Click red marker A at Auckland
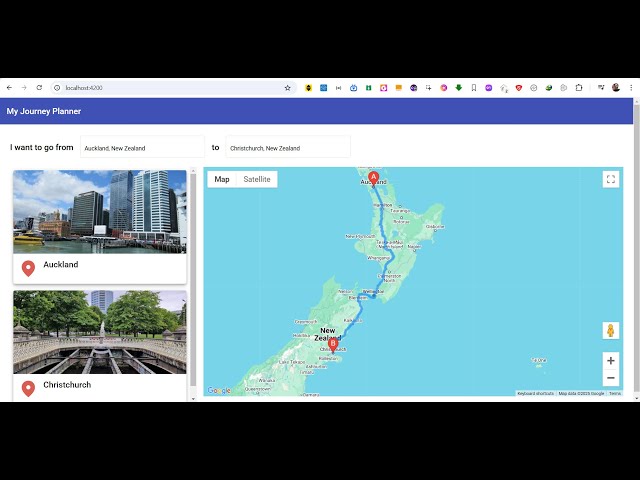This screenshot has width=640, height=480. pyautogui.click(x=374, y=177)
